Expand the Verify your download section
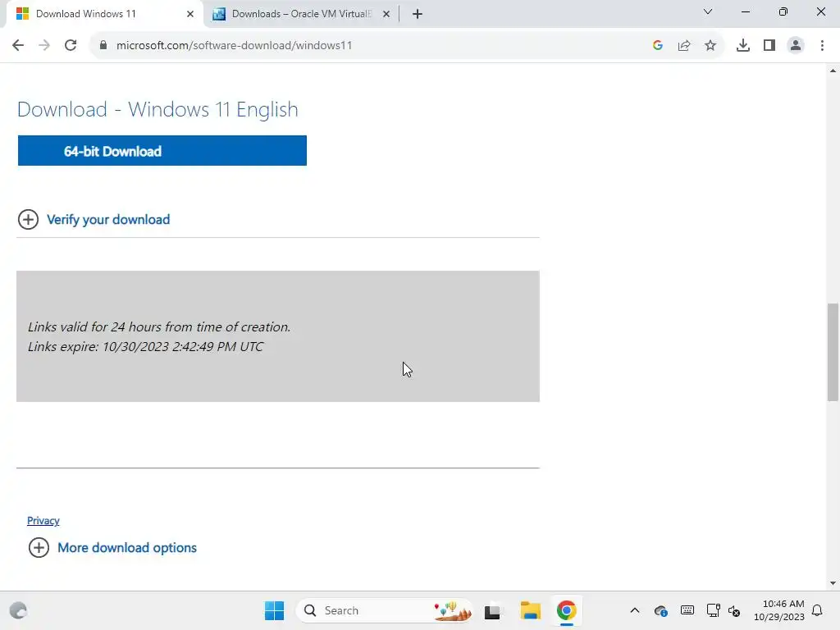 point(94,220)
